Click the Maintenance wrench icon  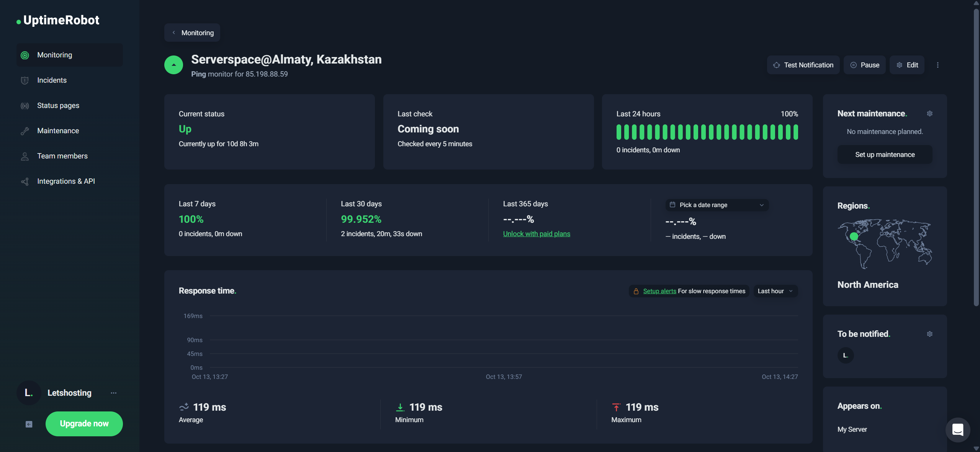pos(25,131)
